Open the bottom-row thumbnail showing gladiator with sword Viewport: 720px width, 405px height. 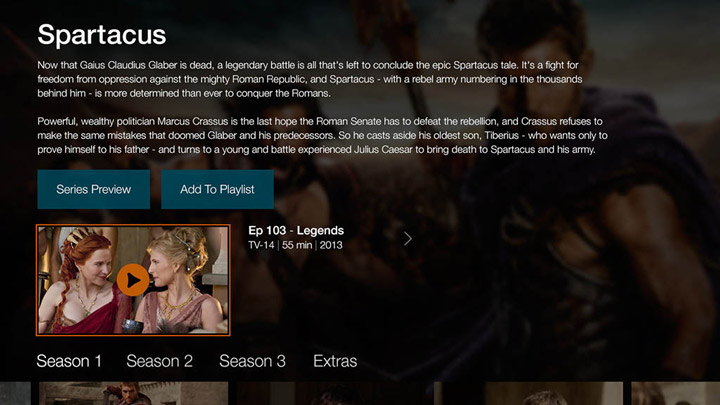[x=133, y=394]
